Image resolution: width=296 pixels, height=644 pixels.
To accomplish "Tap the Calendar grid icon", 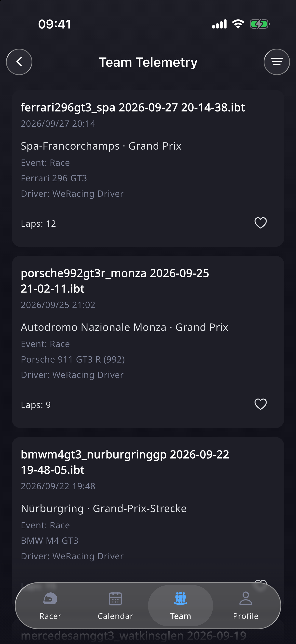I will click(x=115, y=599).
